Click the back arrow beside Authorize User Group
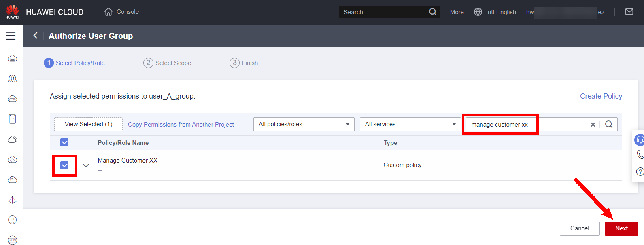Screen dimensions: 644x245 pyautogui.click(x=36, y=36)
